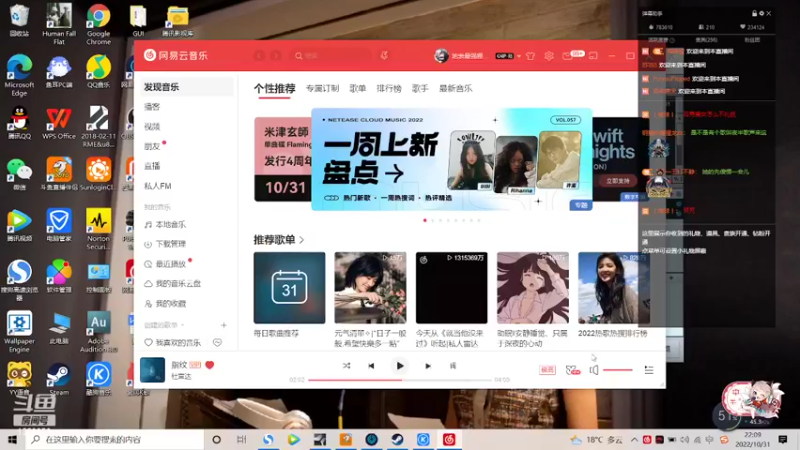
Task: Switch to mini player mode icon
Action: tap(593, 56)
